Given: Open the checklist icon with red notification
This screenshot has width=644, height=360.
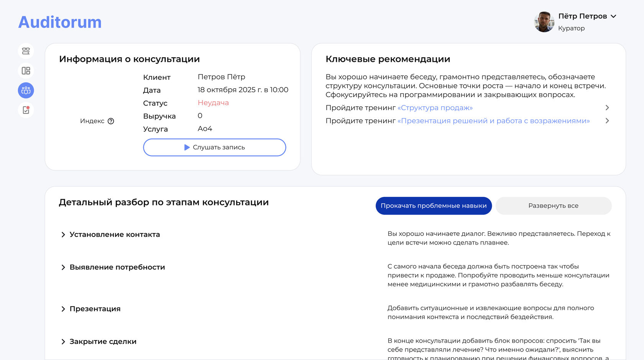Looking at the screenshot, I should (x=26, y=110).
